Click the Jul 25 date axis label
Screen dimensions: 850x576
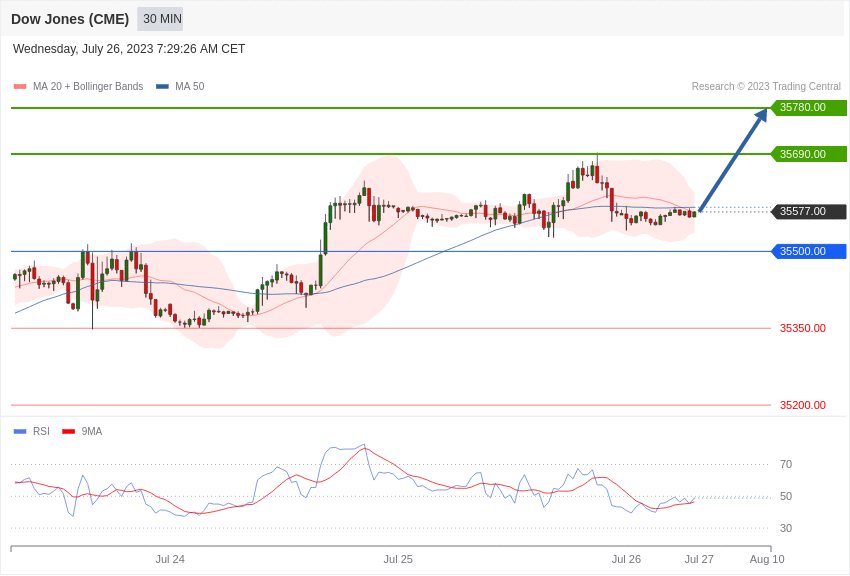point(398,559)
